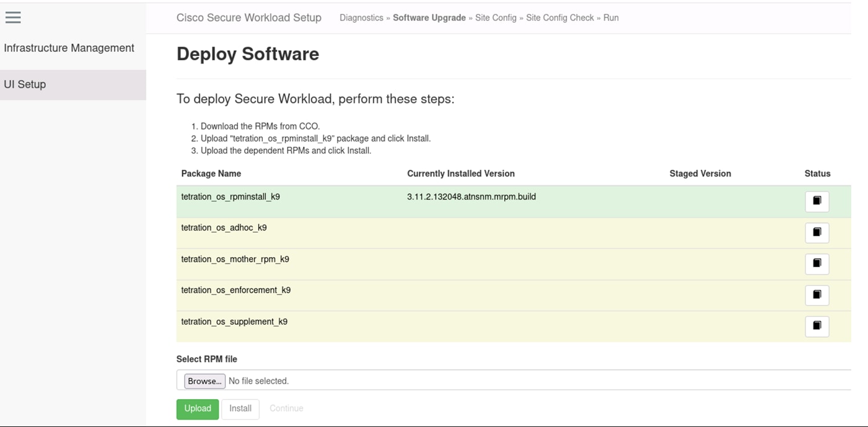The image size is (868, 427).
Task: Select UI Setup sidebar item
Action: pyautogui.click(x=25, y=84)
